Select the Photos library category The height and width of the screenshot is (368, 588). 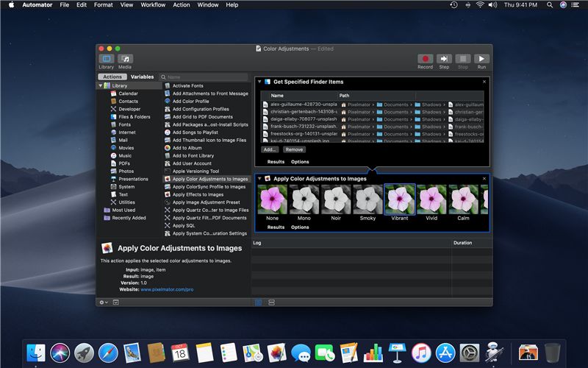coord(126,171)
